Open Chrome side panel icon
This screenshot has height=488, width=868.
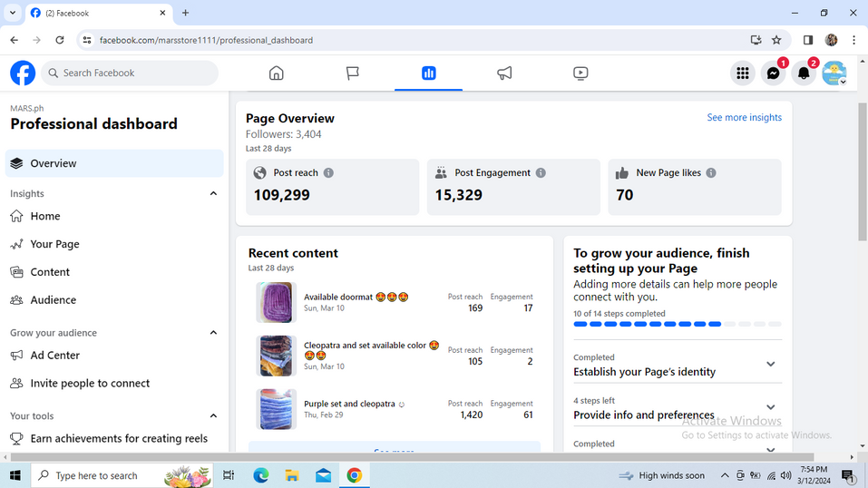point(807,40)
